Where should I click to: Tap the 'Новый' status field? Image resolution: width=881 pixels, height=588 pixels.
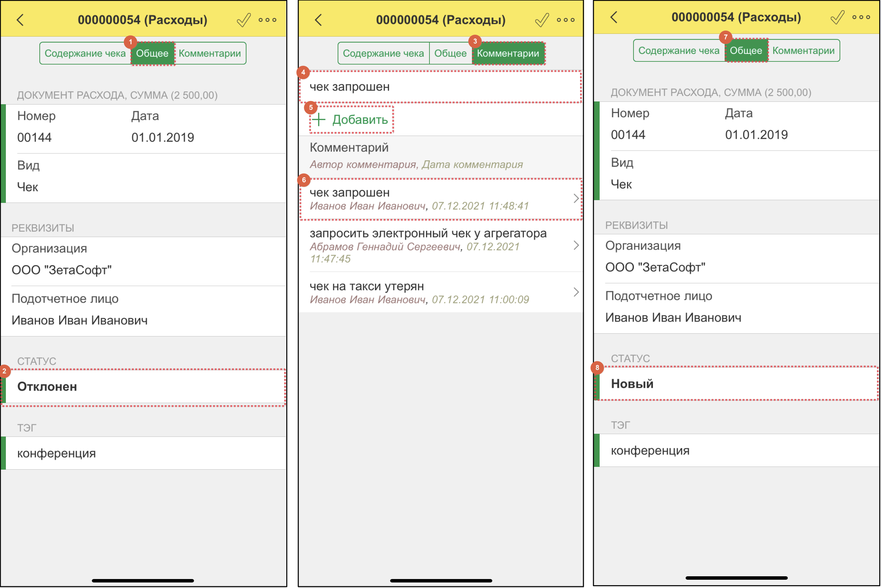[x=737, y=384]
